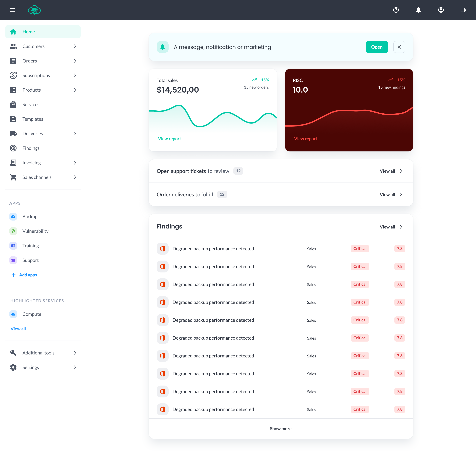
Task: Expand the Sales channels submenu
Action: [x=75, y=177]
